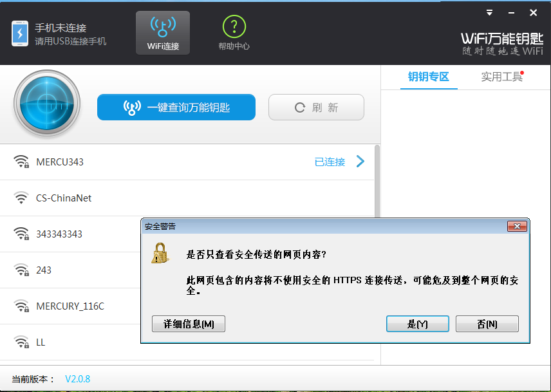This screenshot has width=551, height=392.
Task: Select the MERCU343 network row
Action: (x=187, y=162)
